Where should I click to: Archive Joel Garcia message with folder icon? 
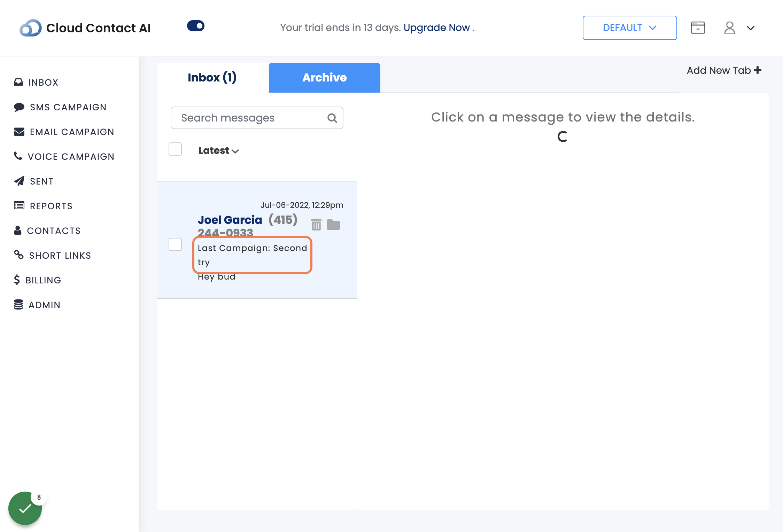(x=333, y=225)
